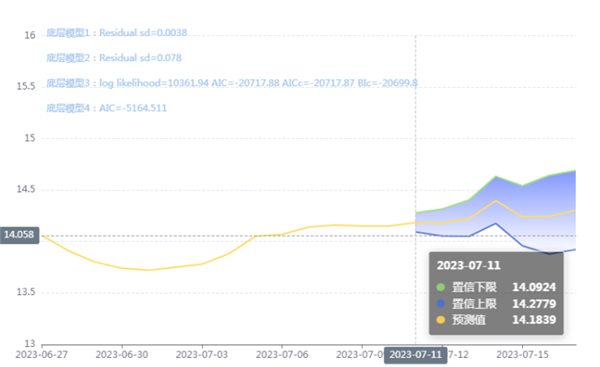This screenshot has width=600, height=367.
Task: Click the 2023-07-11 tooltip header
Action: coord(469,266)
